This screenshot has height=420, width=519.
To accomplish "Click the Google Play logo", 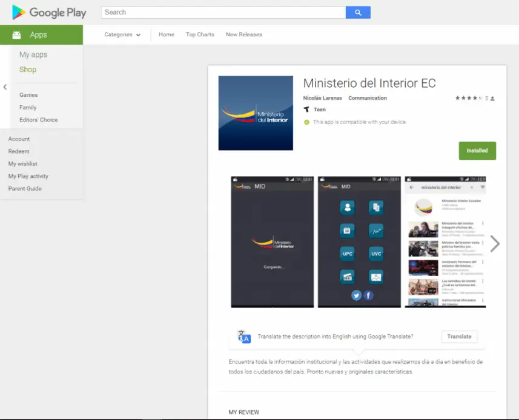I will (49, 13).
